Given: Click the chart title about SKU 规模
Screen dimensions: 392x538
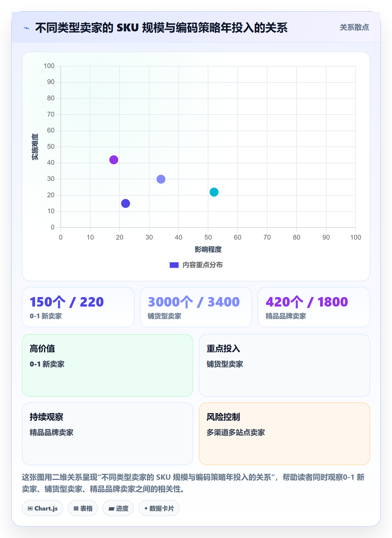Looking at the screenshot, I should (x=161, y=28).
